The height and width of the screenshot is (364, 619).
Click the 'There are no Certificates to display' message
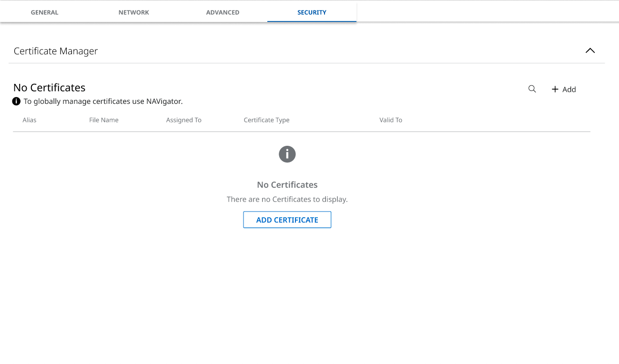(x=287, y=199)
